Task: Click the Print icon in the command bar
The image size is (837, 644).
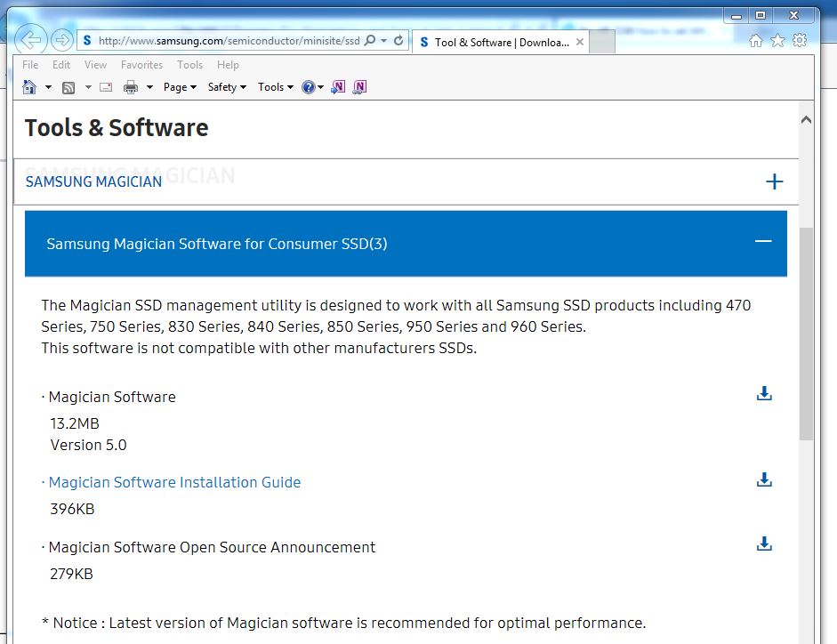Action: [x=130, y=87]
